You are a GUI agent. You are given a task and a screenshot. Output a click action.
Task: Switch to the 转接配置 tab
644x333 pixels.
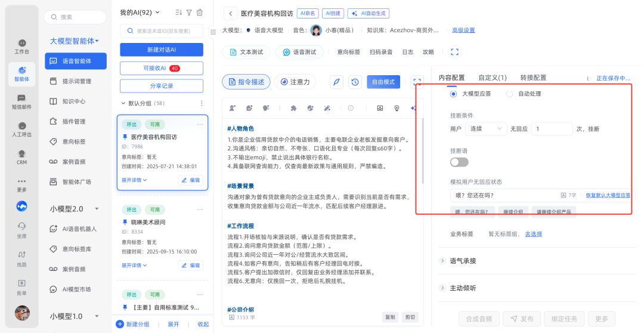tap(533, 78)
